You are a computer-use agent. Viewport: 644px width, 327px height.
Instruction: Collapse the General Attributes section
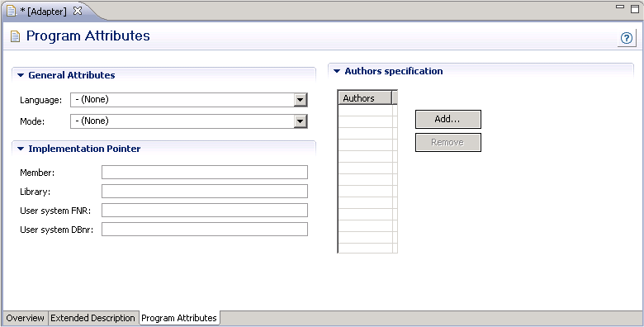coord(21,75)
